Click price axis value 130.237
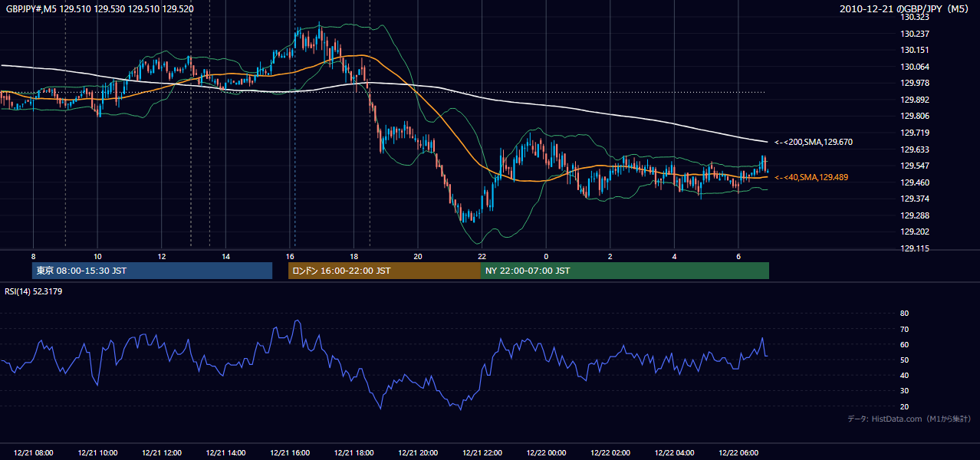The width and height of the screenshot is (980, 460). pos(916,34)
